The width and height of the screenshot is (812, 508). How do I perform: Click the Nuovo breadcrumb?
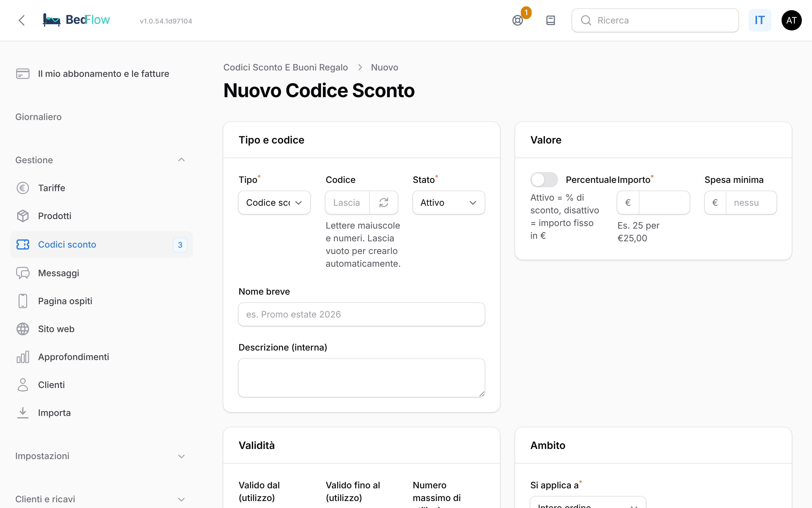[384, 67]
